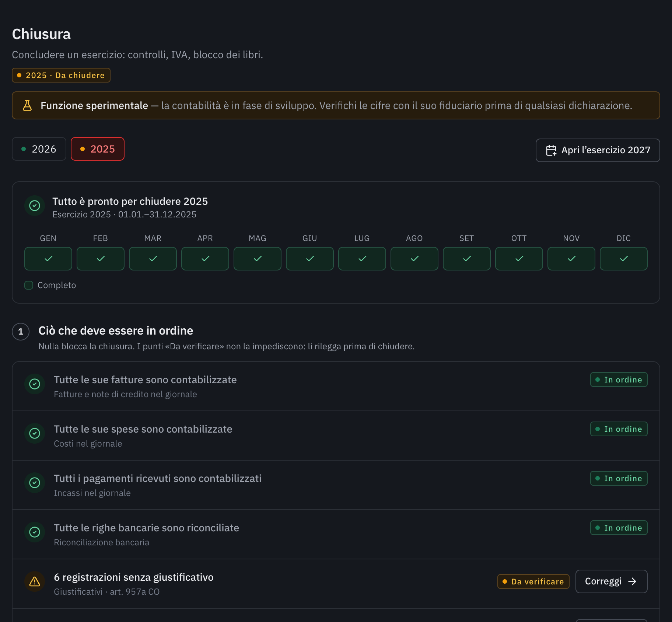
Task: Select the MAR month check cell
Action: [x=153, y=259]
